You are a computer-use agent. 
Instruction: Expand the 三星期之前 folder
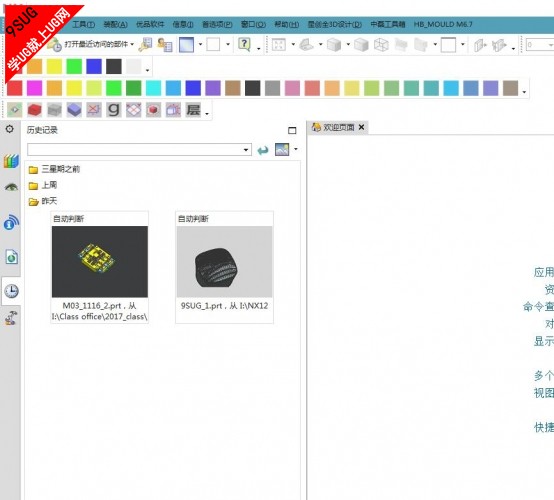(54, 169)
